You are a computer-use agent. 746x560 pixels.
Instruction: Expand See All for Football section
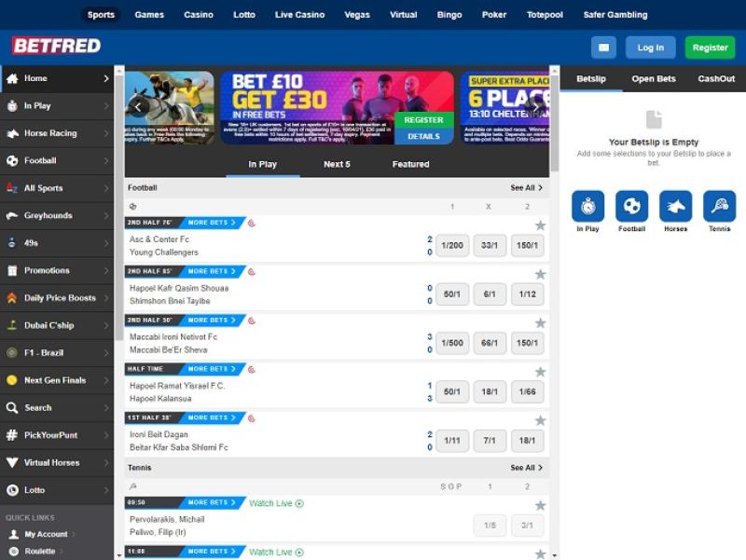(526, 188)
